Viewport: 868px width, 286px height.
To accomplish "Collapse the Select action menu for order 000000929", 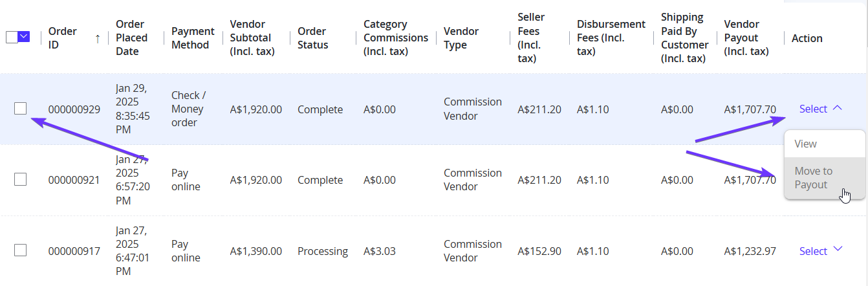I will coord(813,109).
